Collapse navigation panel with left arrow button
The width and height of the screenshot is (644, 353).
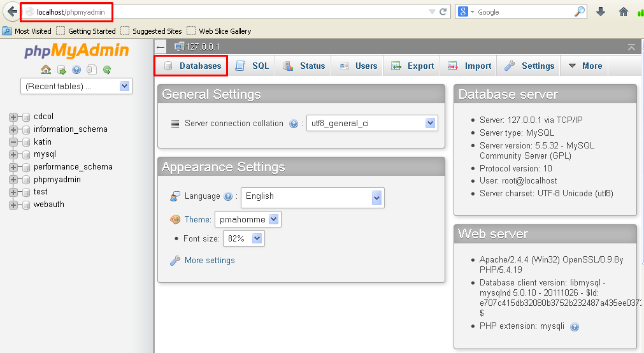pos(161,47)
